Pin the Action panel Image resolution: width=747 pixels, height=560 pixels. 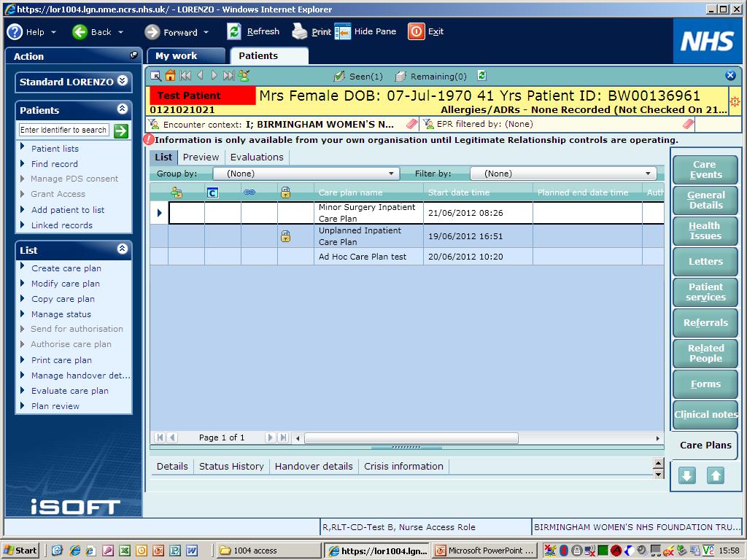pyautogui.click(x=134, y=55)
